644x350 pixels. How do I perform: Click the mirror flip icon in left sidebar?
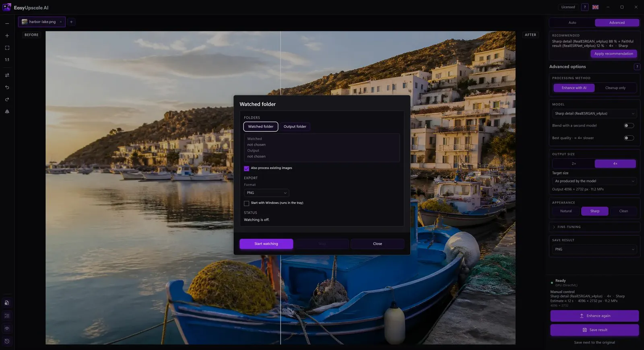tap(7, 111)
